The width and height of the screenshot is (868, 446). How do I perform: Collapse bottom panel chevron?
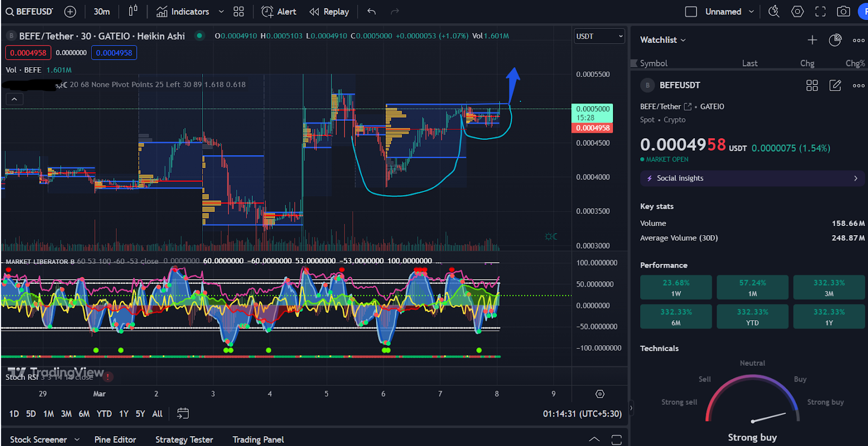click(x=595, y=439)
